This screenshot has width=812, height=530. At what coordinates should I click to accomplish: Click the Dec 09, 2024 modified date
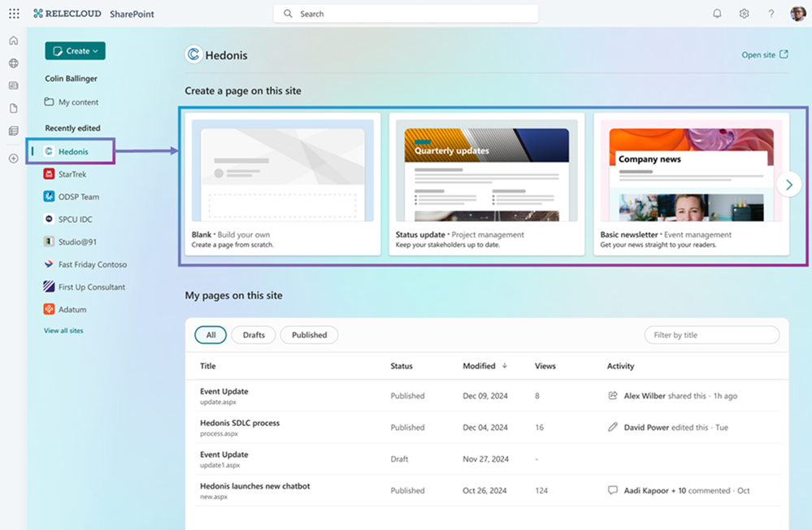(485, 396)
